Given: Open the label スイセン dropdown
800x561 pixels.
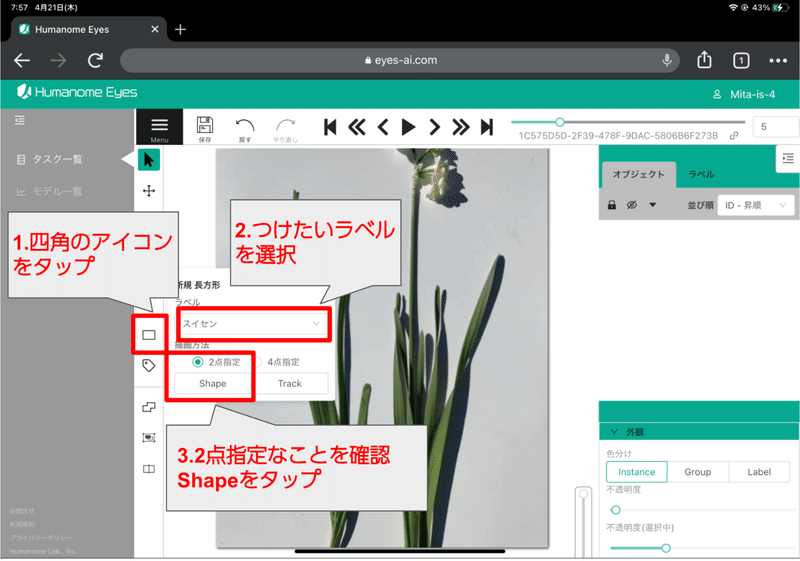Looking at the screenshot, I should pos(252,324).
